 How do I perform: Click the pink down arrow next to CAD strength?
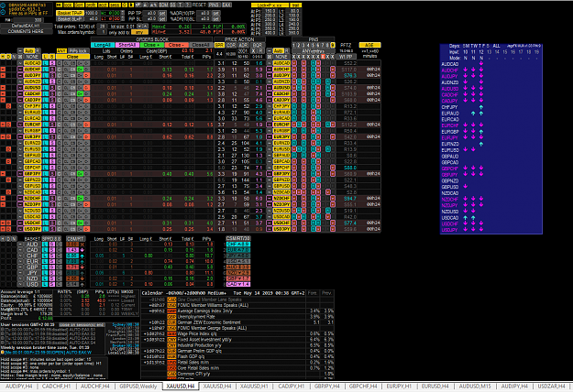(x=83, y=250)
